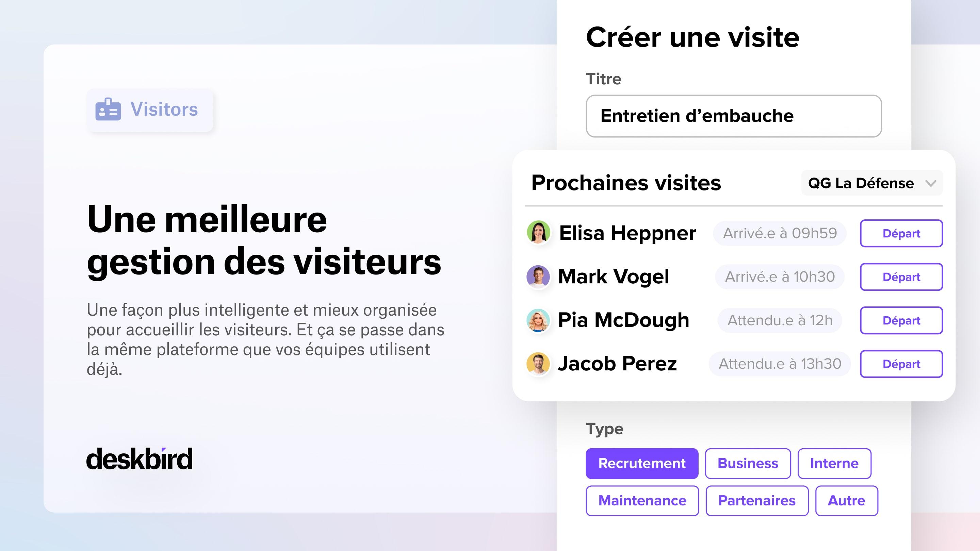Select the Interne visit type

834,463
